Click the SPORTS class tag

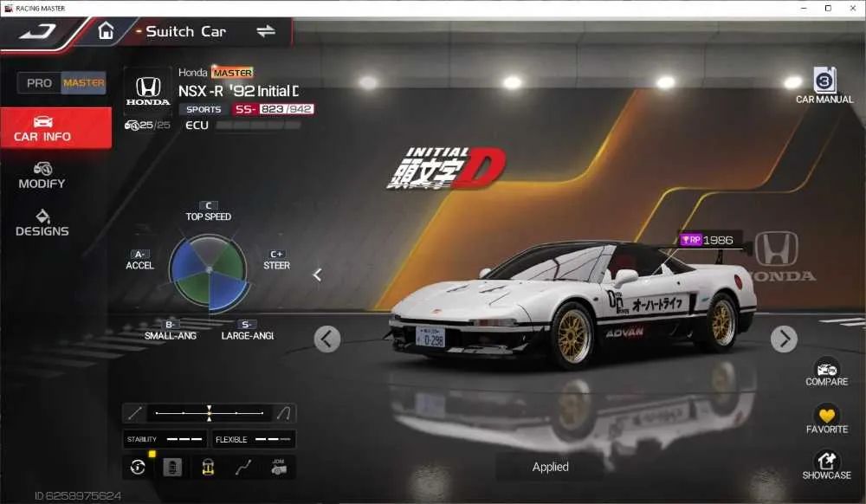204,109
